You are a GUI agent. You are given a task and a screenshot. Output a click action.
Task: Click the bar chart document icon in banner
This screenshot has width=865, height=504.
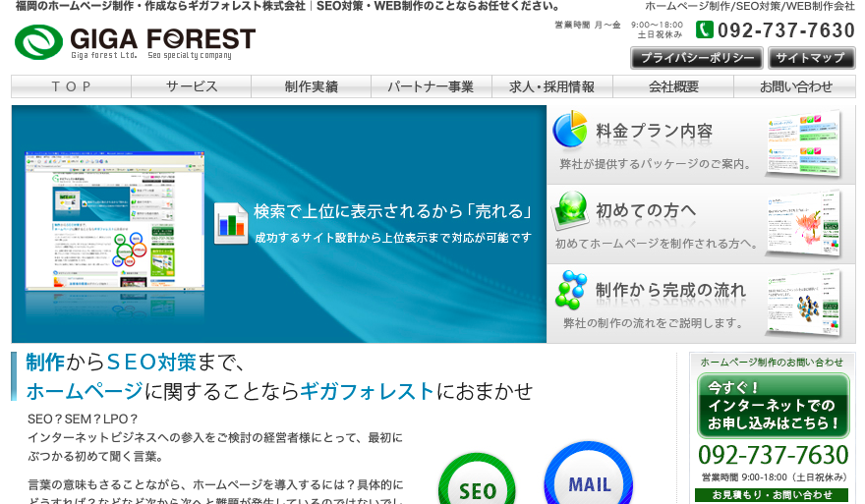point(231,223)
